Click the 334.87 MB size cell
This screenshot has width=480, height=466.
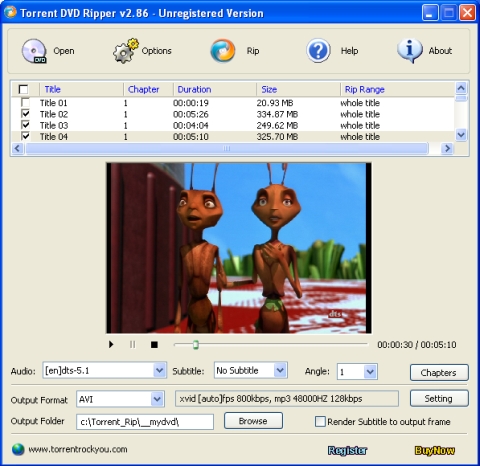(x=277, y=114)
